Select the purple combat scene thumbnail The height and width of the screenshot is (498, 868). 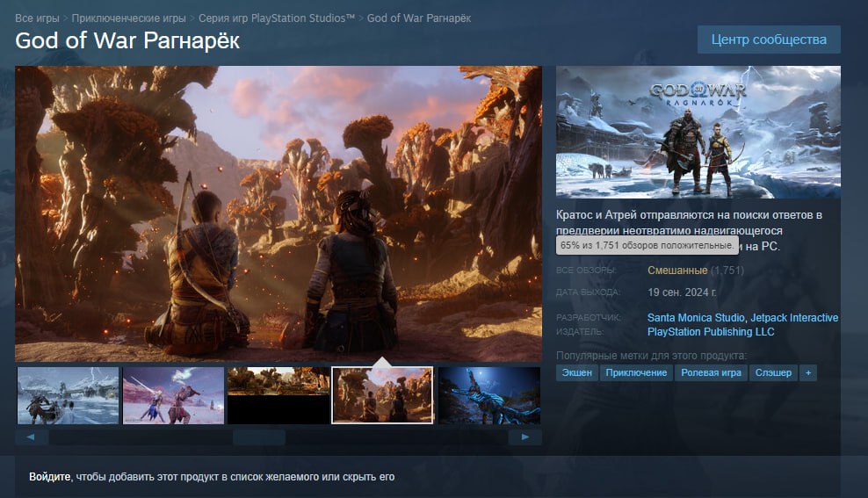click(173, 395)
